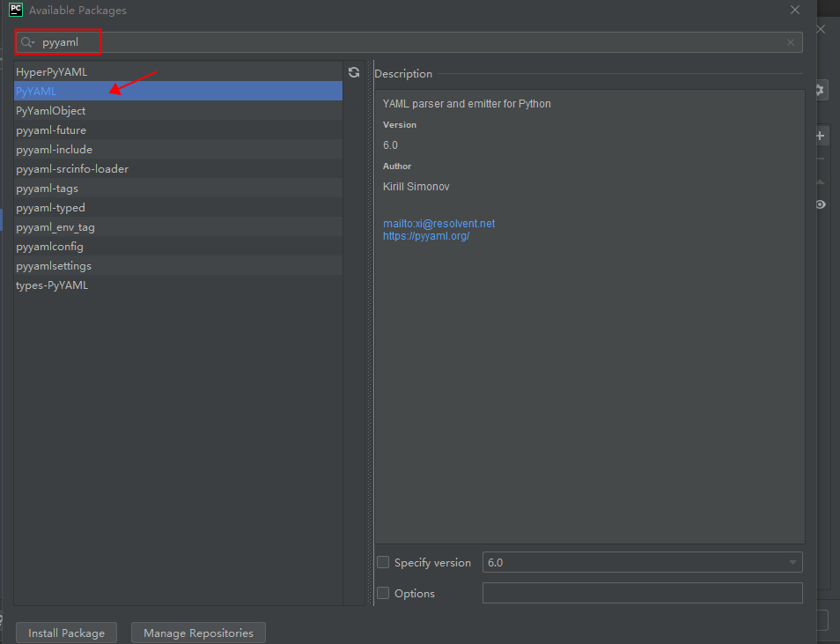
Task: Enable the Options checkbox
Action: click(383, 593)
